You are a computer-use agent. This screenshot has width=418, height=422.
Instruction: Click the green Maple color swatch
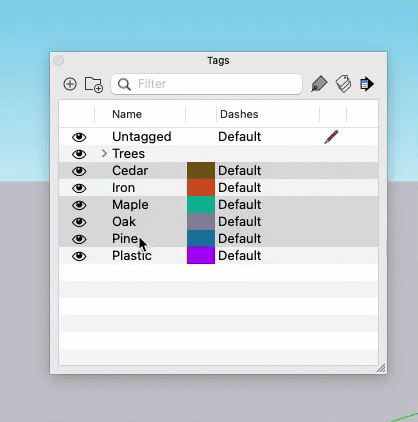click(201, 205)
